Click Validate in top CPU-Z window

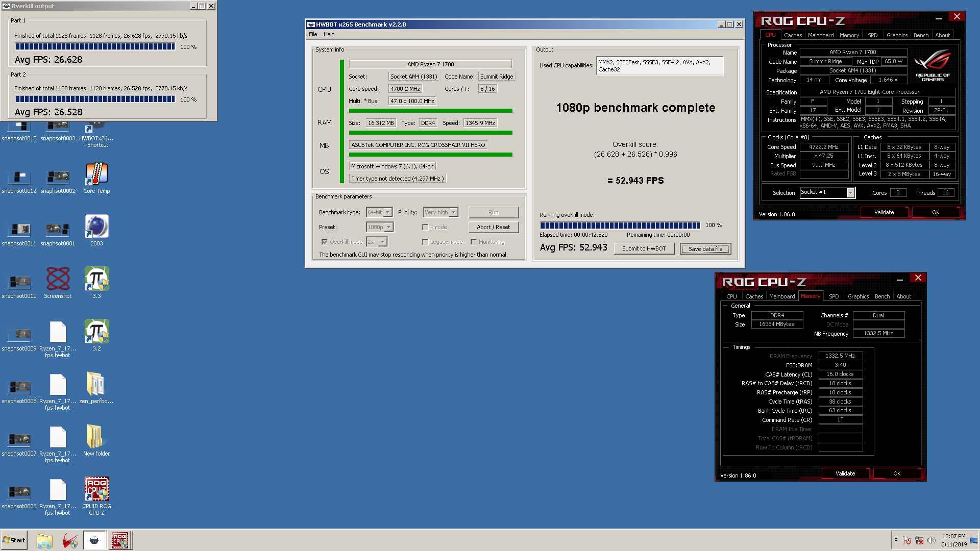(884, 212)
